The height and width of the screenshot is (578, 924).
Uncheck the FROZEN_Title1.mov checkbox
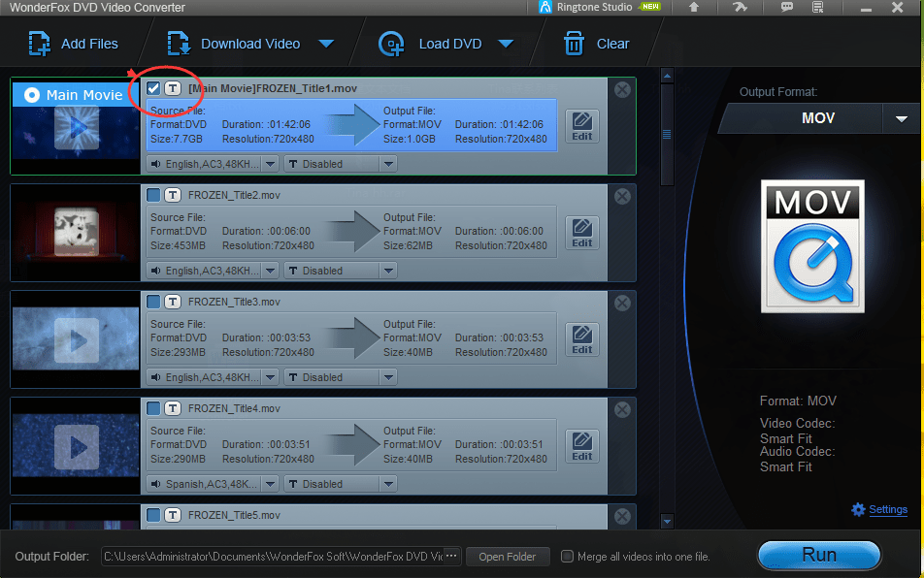[153, 88]
